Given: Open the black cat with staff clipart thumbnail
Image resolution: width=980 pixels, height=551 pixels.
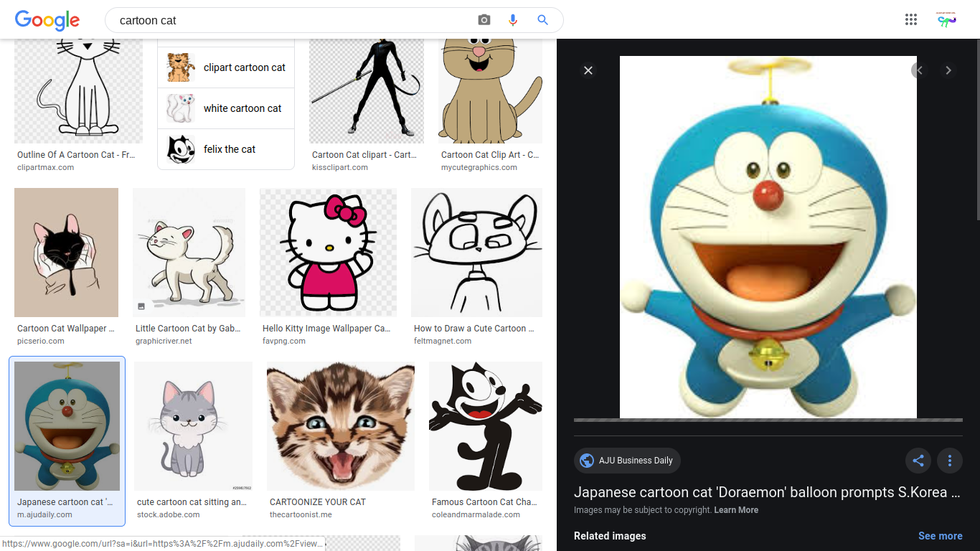Looking at the screenshot, I should point(367,91).
